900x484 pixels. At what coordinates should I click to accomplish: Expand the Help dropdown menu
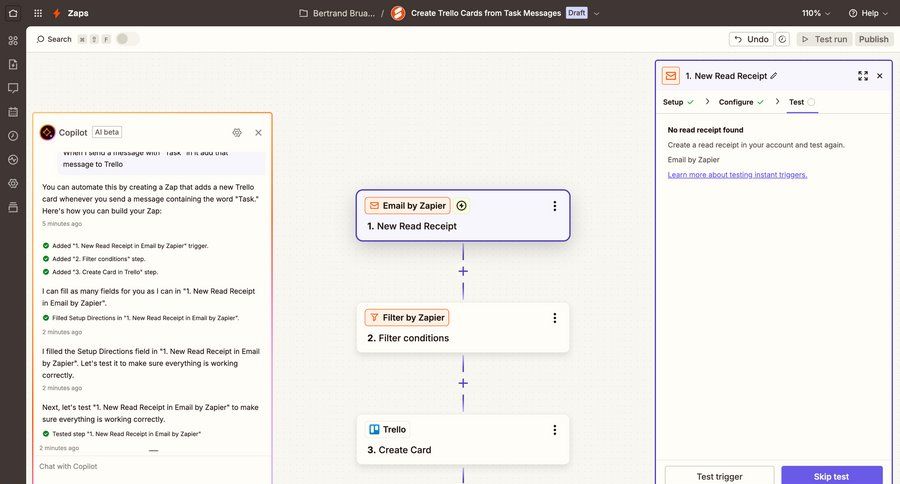[x=869, y=13]
